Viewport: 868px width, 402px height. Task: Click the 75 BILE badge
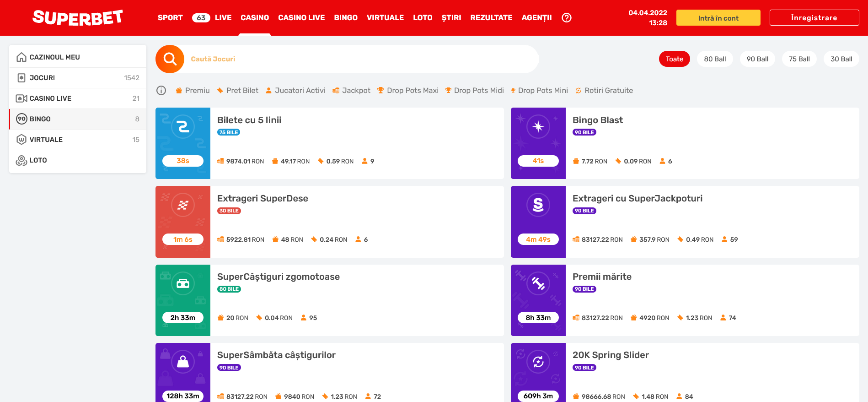pos(229,132)
